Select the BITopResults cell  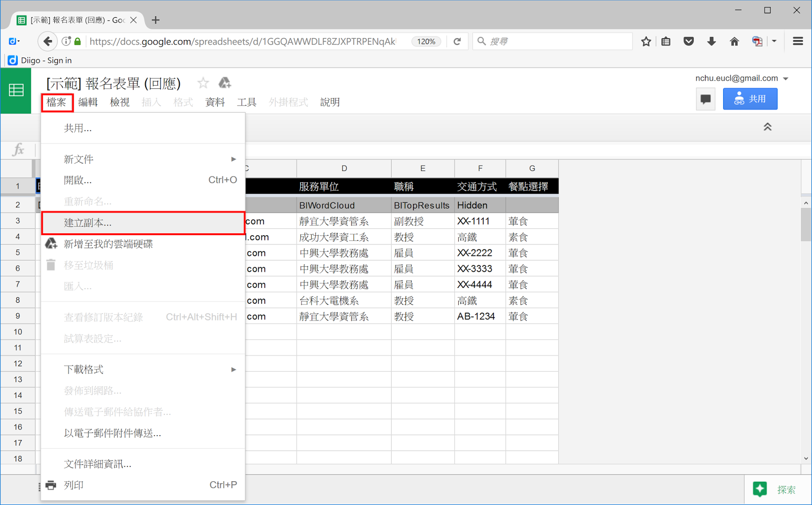423,205
